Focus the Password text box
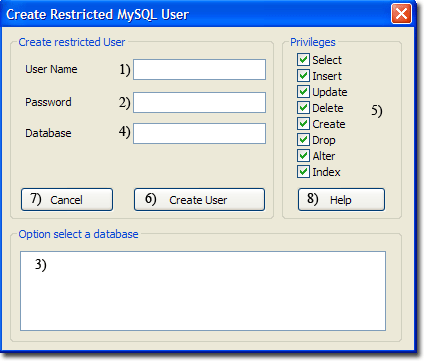 click(x=199, y=103)
